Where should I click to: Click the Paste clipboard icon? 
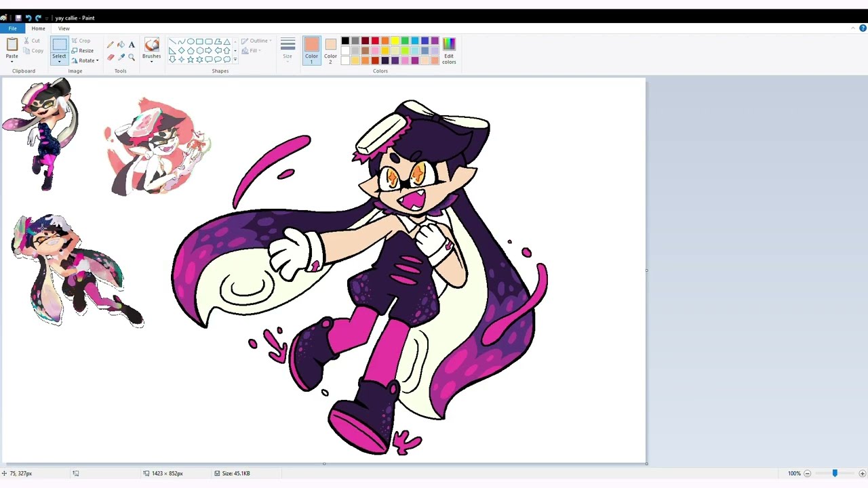coord(12,45)
